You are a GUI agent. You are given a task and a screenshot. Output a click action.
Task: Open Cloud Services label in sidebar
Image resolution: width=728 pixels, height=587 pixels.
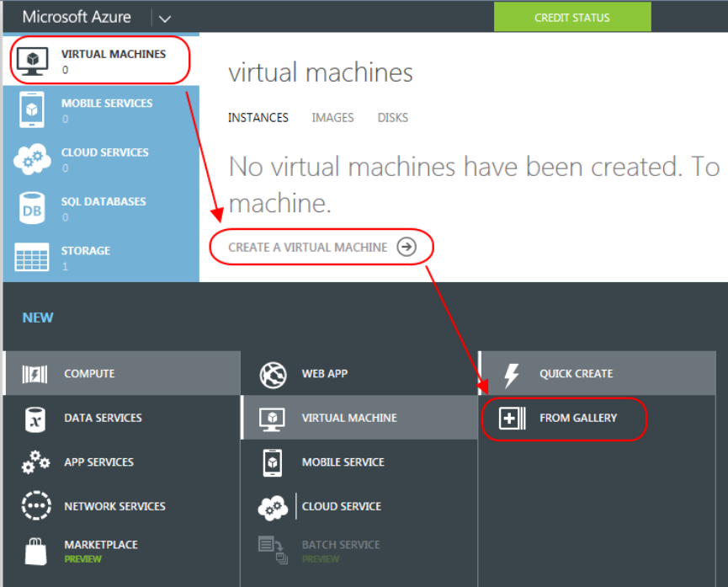[x=105, y=152]
